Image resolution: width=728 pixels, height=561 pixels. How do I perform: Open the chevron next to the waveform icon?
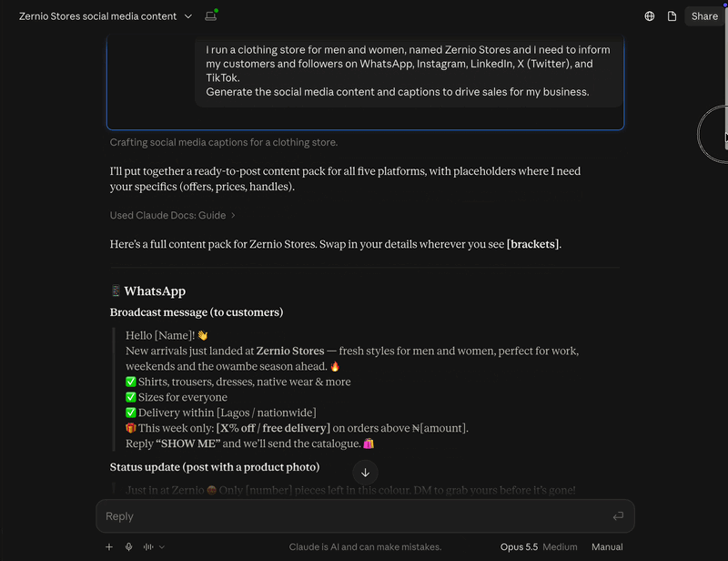click(x=162, y=547)
